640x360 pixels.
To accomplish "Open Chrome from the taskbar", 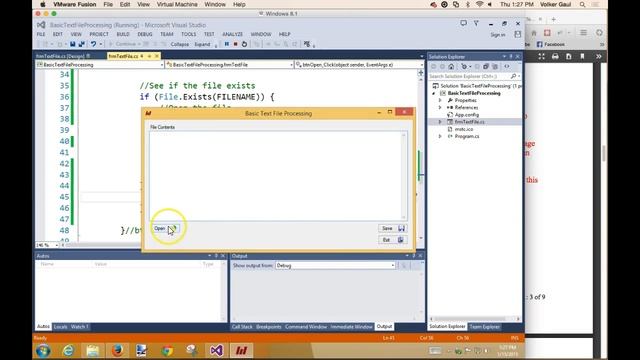I will 167,351.
